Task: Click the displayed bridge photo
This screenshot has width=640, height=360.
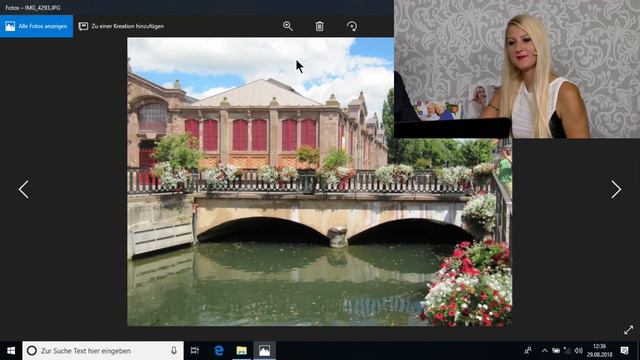Action: (319, 182)
